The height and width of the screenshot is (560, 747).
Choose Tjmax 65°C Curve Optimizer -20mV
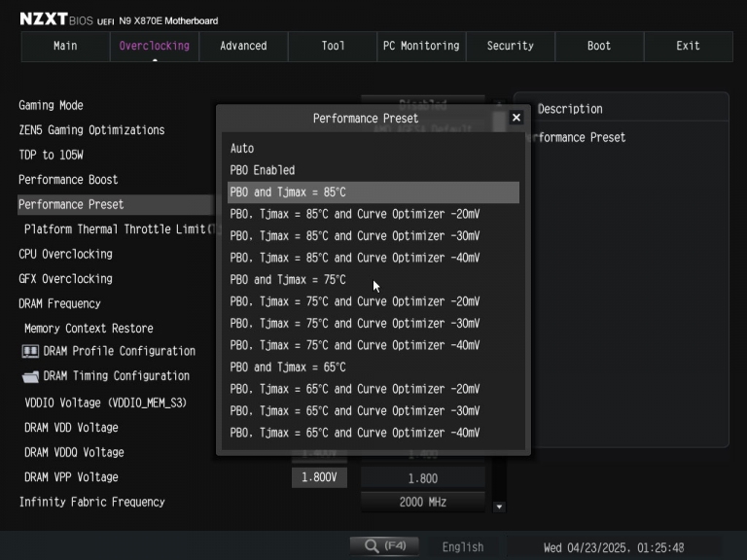pyautogui.click(x=373, y=390)
